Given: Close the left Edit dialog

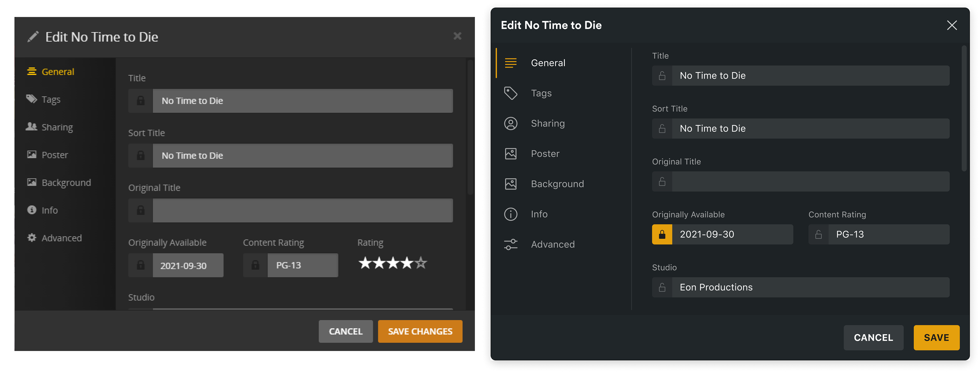Looking at the screenshot, I should click(457, 36).
